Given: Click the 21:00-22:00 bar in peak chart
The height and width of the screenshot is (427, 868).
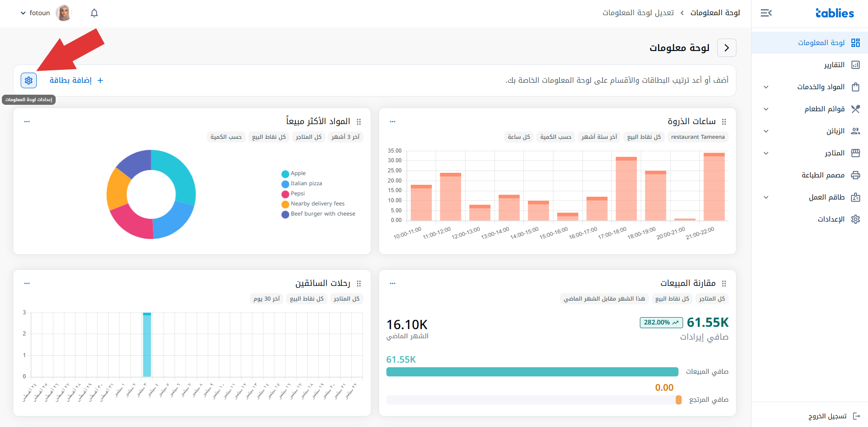Looking at the screenshot, I should [x=714, y=187].
